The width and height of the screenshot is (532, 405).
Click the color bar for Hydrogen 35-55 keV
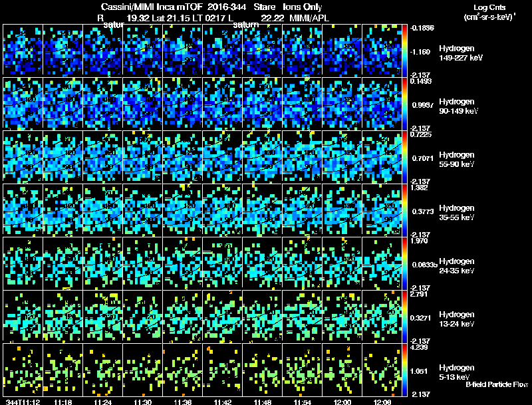tap(404, 209)
